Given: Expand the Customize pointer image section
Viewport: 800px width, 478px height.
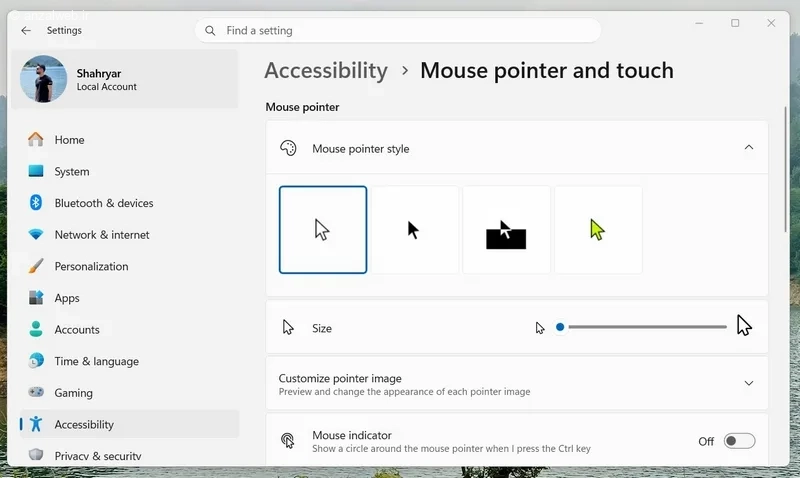Looking at the screenshot, I should click(x=748, y=383).
